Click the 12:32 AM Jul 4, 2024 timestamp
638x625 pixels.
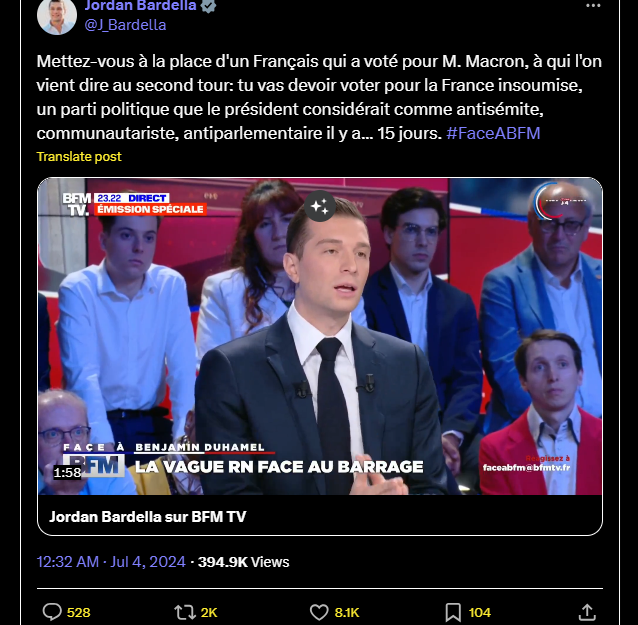point(111,562)
